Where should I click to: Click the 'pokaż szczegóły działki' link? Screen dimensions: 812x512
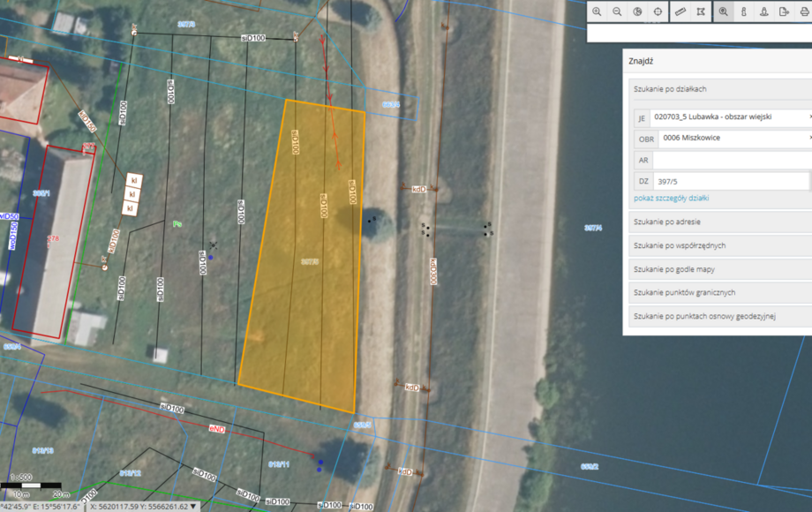coord(671,199)
